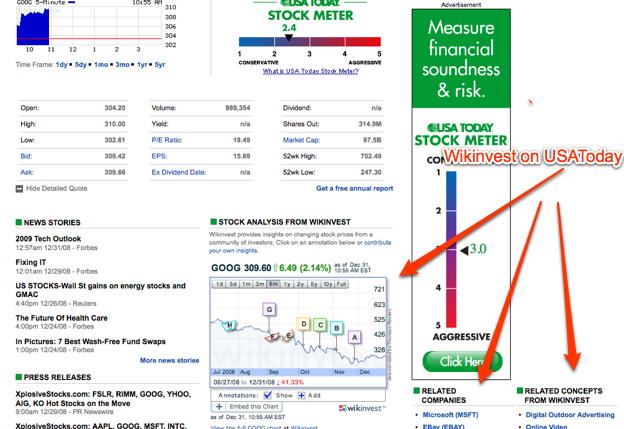The image size is (624, 429).
Task: Click annotation flag B on the chart
Action: [337, 328]
